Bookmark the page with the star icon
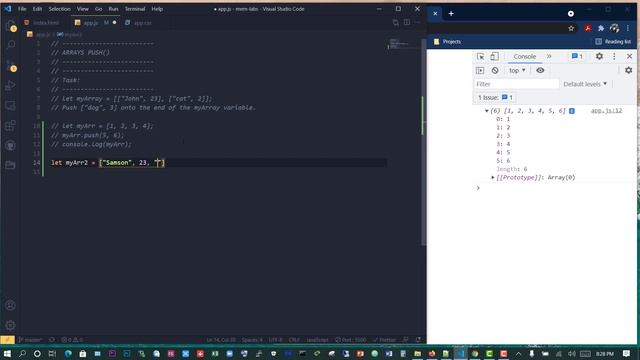This screenshot has width=640, height=360. (x=571, y=28)
